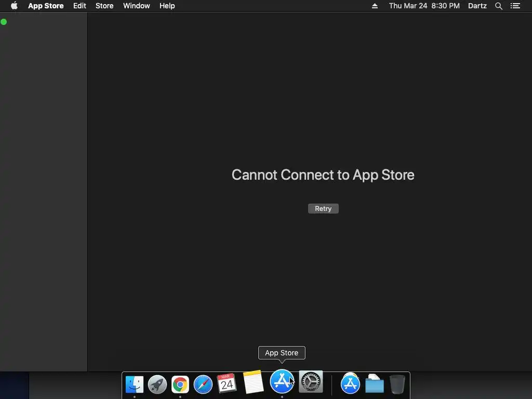Open Finder from the Dock
The image size is (532, 399).
point(135,384)
